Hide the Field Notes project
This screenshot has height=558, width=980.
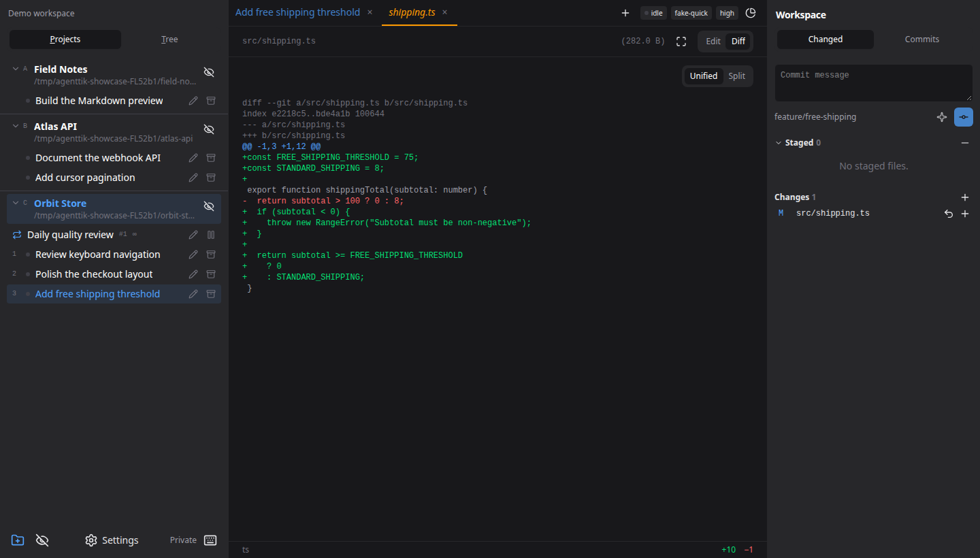[x=209, y=72]
